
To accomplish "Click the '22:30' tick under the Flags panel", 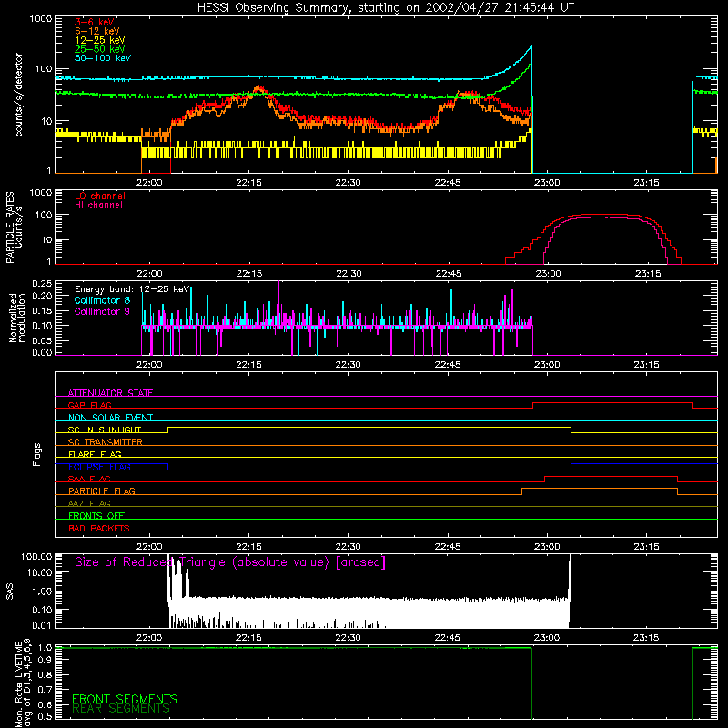I will [348, 547].
